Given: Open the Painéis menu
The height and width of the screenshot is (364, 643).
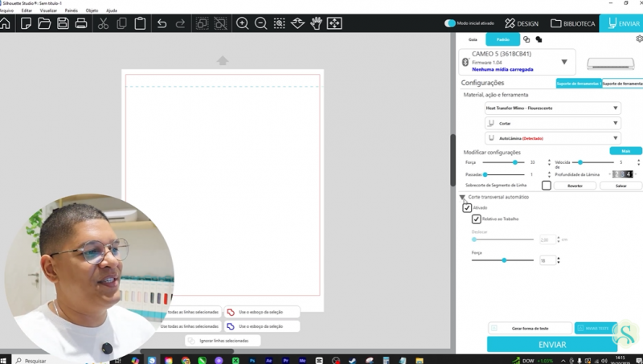Looking at the screenshot, I should (72, 10).
